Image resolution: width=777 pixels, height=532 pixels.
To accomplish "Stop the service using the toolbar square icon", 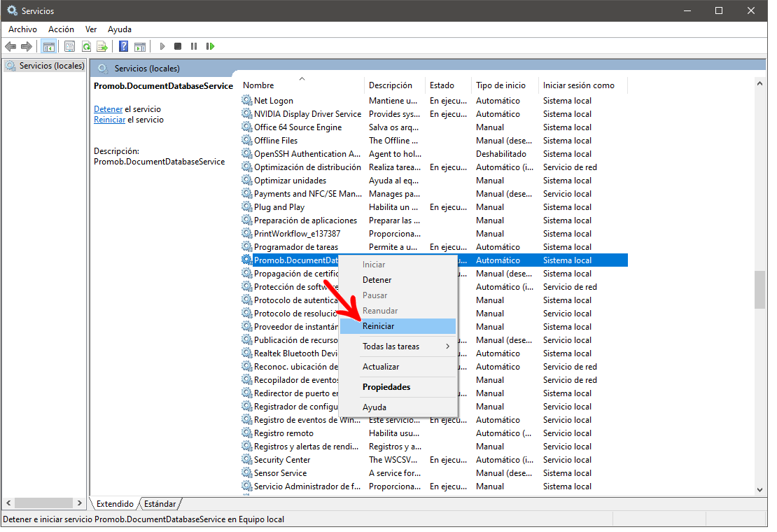I will point(178,47).
